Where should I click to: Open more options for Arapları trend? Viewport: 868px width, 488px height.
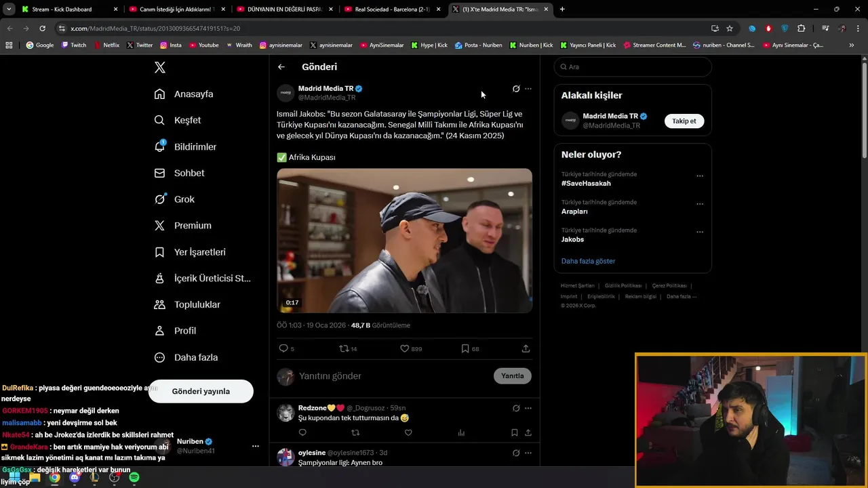tap(700, 204)
